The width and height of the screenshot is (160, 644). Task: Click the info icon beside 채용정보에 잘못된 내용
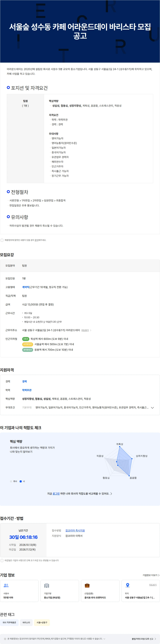point(2,240)
